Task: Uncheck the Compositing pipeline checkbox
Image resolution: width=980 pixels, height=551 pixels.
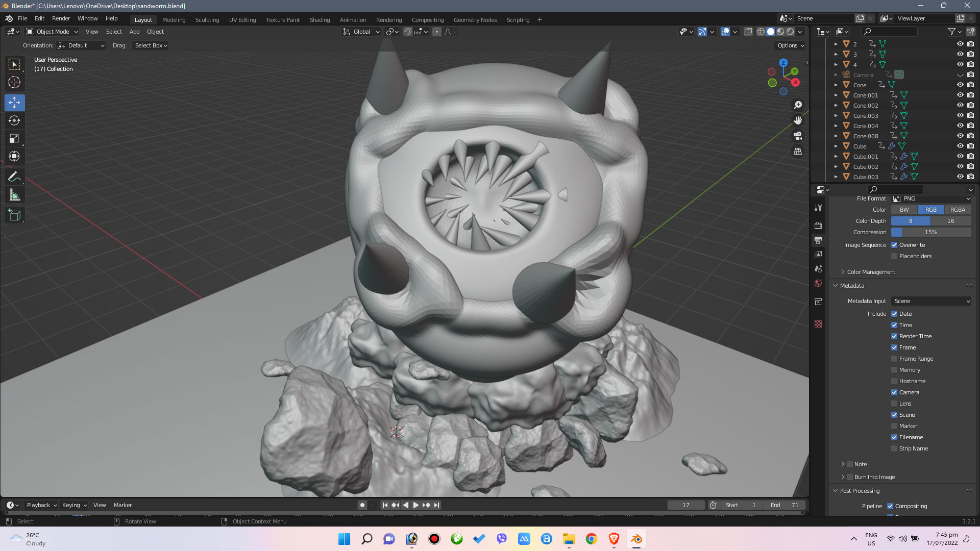Action: click(890, 506)
